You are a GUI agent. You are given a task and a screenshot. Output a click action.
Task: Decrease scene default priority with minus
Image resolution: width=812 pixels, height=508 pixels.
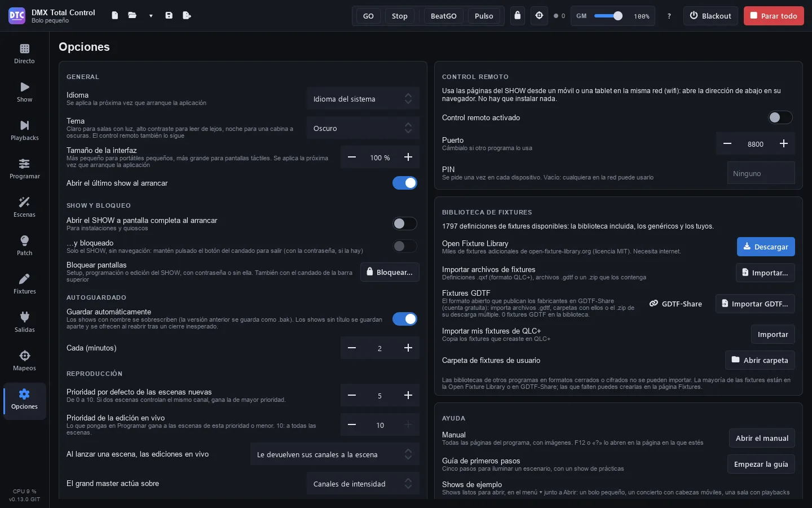(352, 396)
